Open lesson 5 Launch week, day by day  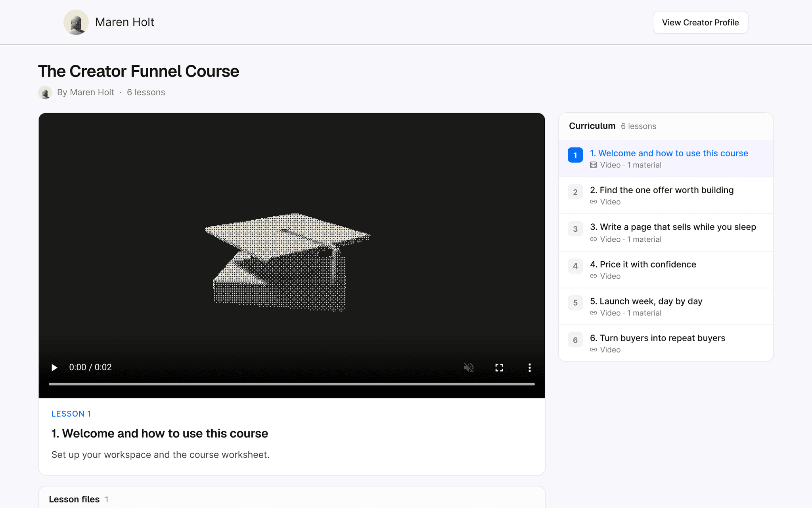click(666, 306)
